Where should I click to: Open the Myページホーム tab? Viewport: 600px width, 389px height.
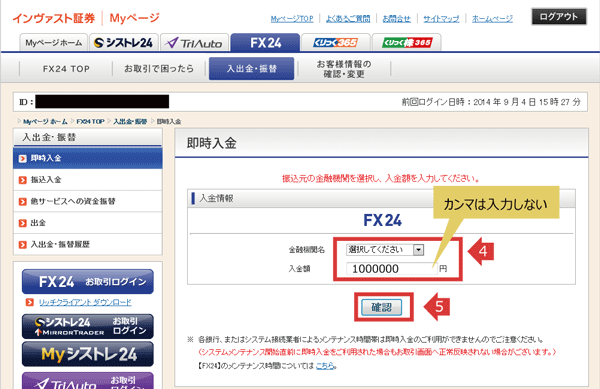coord(54,42)
